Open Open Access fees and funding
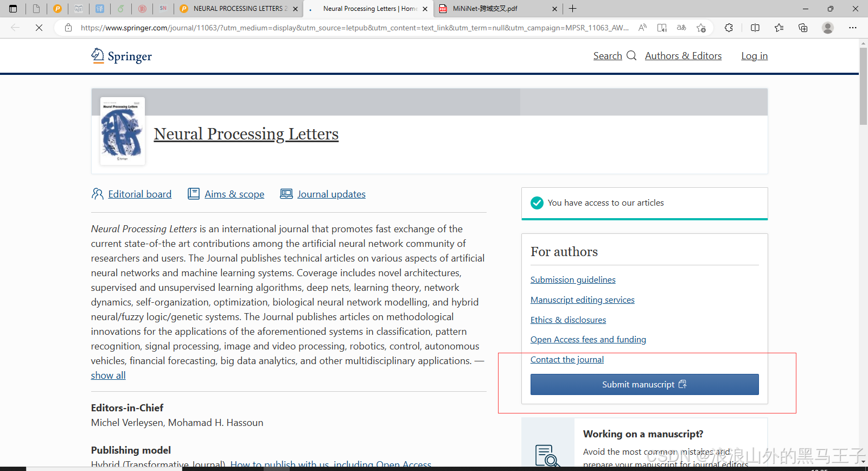Viewport: 868px width, 471px height. tap(588, 340)
